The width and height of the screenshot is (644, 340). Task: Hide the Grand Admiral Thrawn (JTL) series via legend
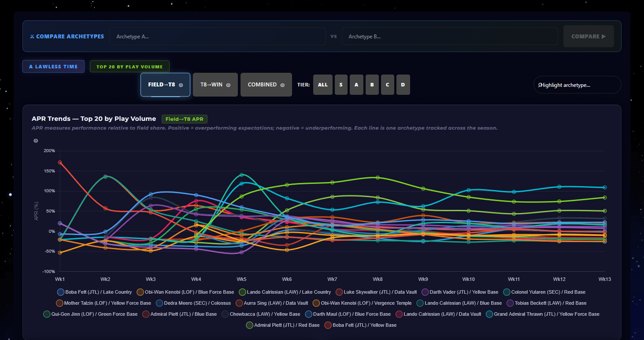[x=543, y=314]
